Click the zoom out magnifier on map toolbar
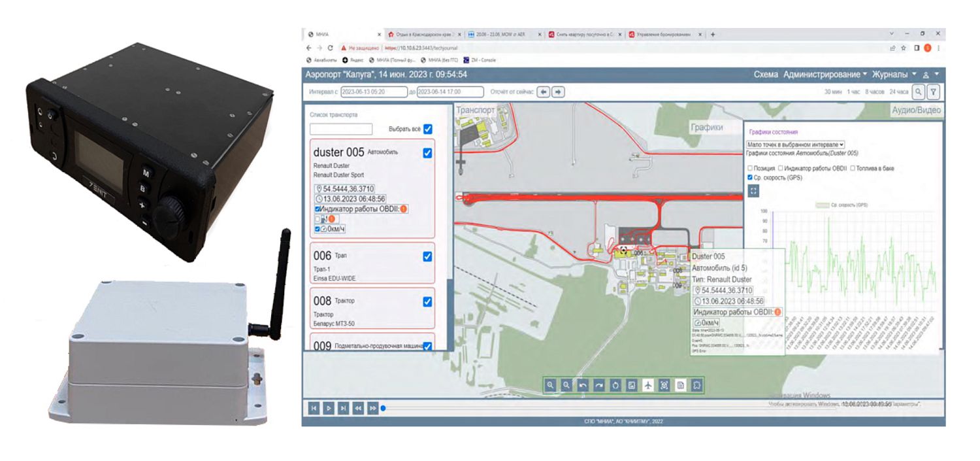The image size is (980, 461). (x=567, y=386)
